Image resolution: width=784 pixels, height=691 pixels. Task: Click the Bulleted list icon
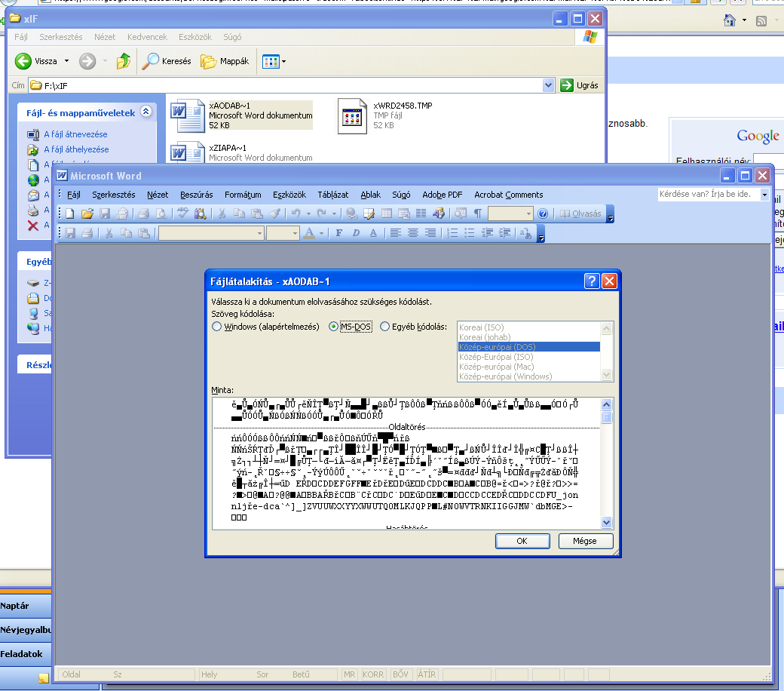470,232
